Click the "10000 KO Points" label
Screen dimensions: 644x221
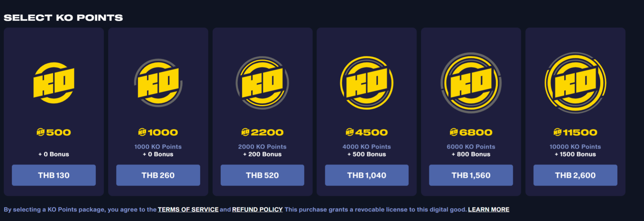[x=575, y=147]
